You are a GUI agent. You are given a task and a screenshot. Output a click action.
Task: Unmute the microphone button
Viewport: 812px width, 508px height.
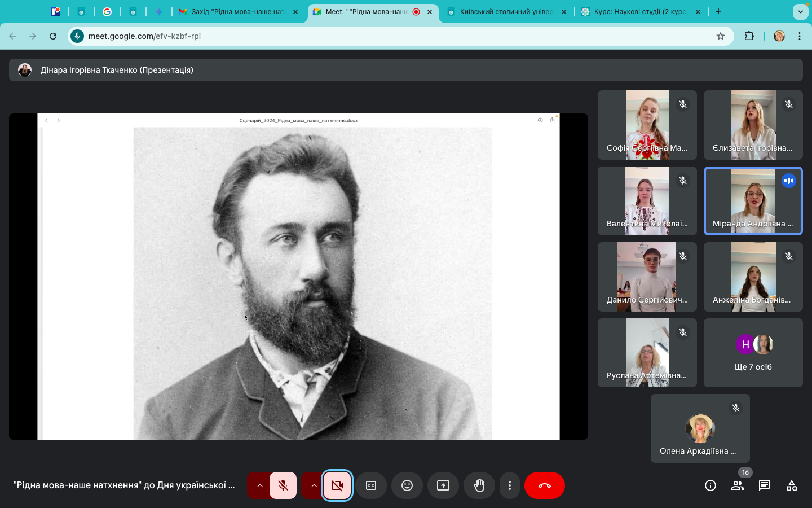click(x=283, y=485)
